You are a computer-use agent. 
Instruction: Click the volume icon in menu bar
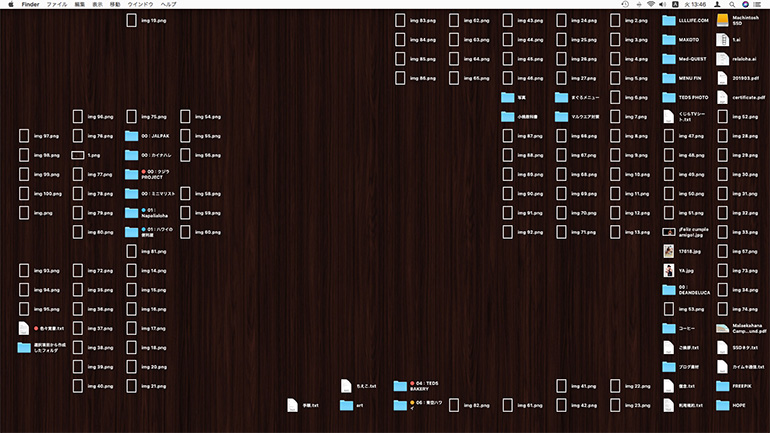[665, 5]
